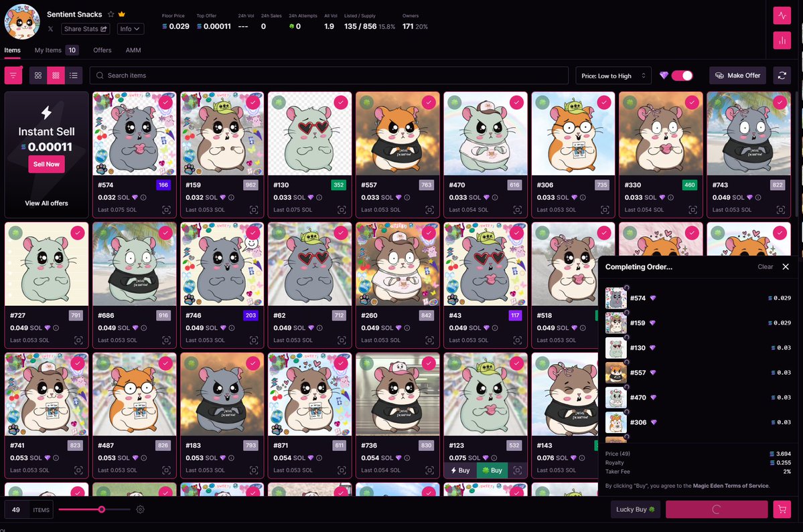Expand image preview of #741

tap(78, 470)
